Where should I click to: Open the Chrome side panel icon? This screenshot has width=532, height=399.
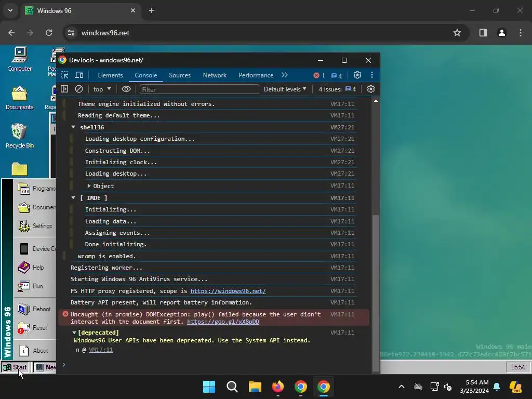point(483,33)
